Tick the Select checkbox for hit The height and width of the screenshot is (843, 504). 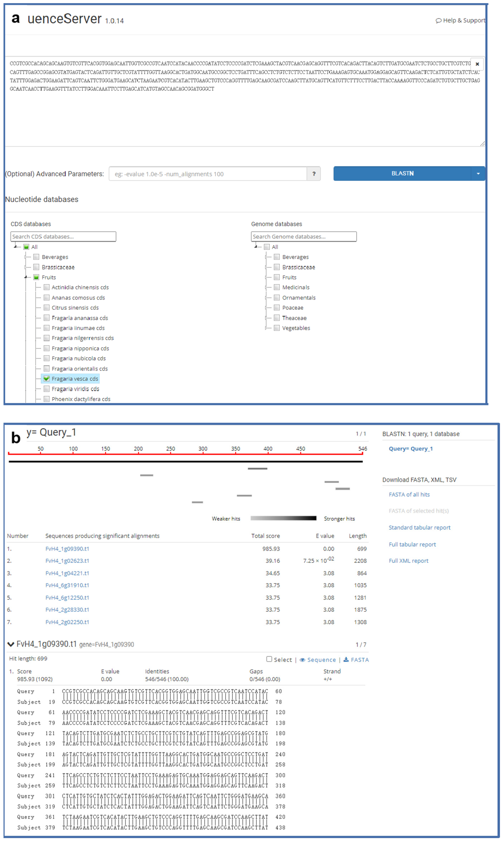[269, 659]
